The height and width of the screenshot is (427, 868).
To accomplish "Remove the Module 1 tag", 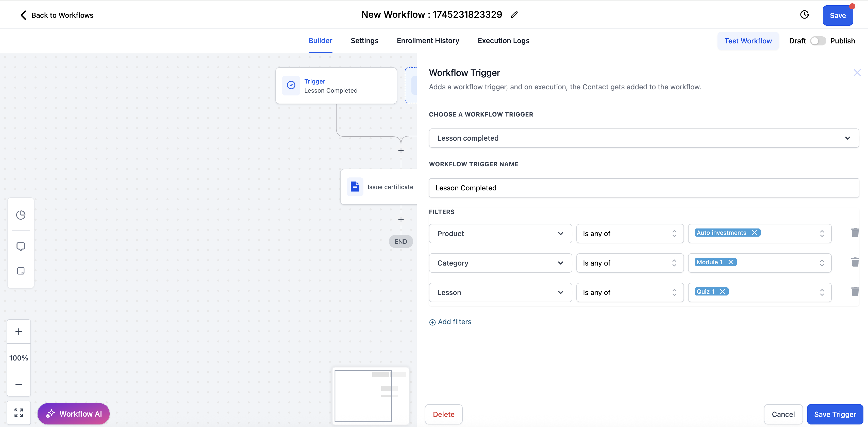I will click(x=730, y=262).
